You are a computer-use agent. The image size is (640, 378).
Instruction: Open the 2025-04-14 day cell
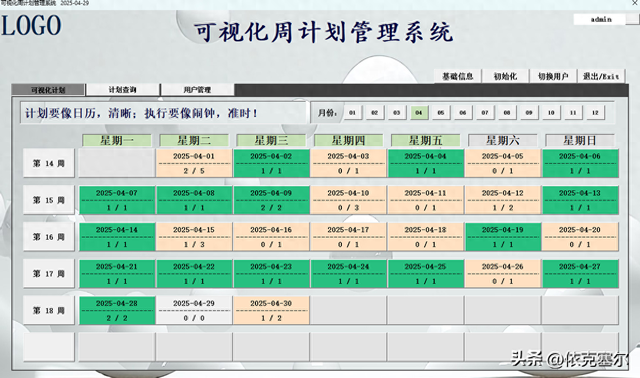pyautogui.click(x=117, y=237)
